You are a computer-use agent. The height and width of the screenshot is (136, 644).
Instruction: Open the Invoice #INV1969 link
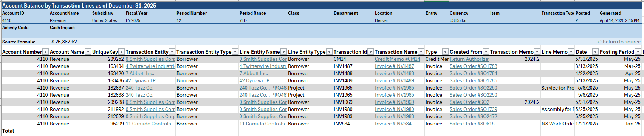tap(395, 102)
